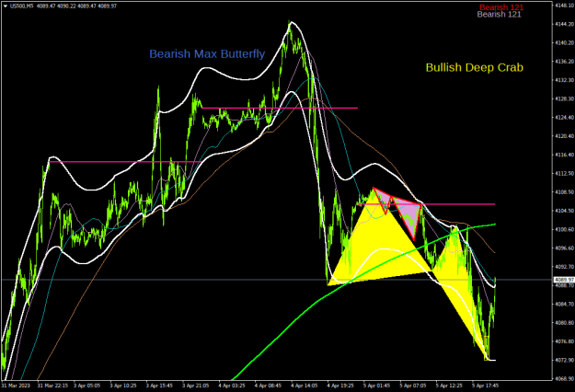Screen dimensions: 575x392
Task: Click the '4 Apr 03:25' time label
Action: tap(232, 386)
